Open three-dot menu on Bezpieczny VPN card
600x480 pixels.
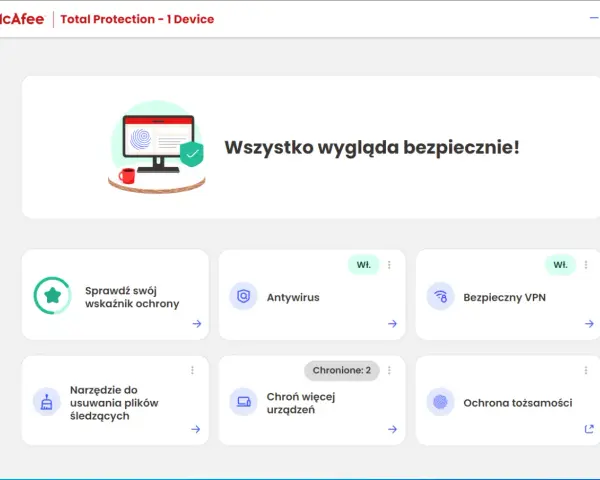[x=586, y=265]
